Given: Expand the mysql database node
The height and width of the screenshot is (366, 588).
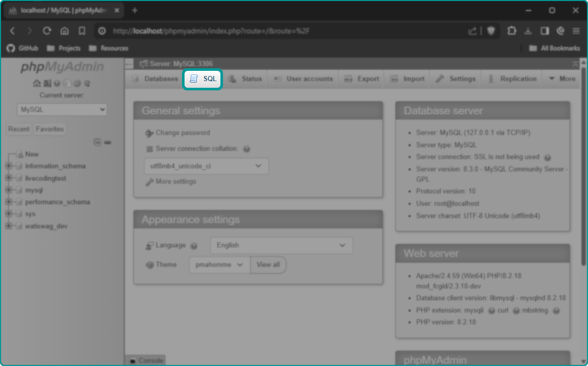Looking at the screenshot, I should (x=9, y=190).
